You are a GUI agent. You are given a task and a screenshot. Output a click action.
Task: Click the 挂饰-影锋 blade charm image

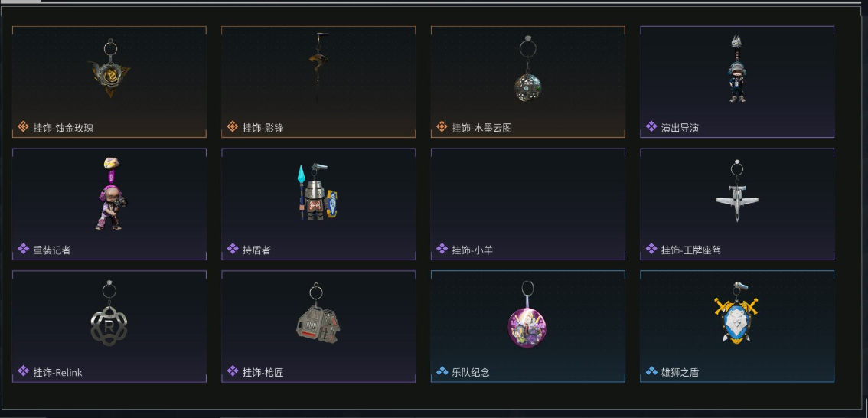coord(318,67)
